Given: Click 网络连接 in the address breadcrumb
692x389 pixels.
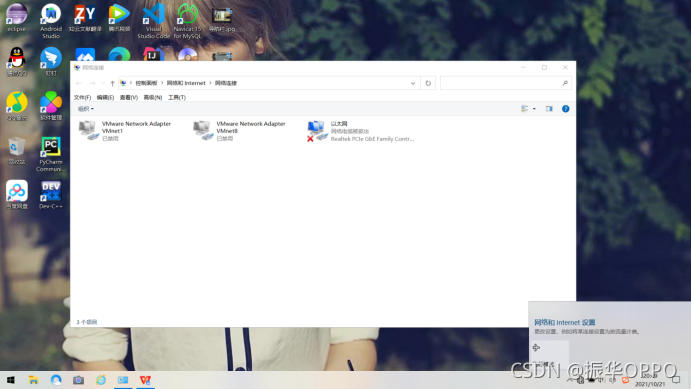Looking at the screenshot, I should click(x=226, y=83).
